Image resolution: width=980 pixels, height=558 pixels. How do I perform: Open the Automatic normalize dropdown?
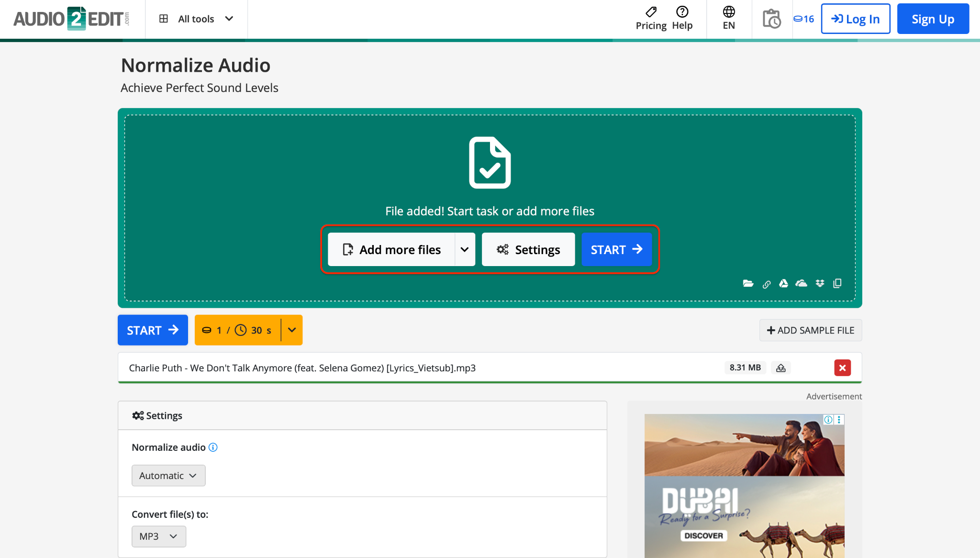coord(168,476)
